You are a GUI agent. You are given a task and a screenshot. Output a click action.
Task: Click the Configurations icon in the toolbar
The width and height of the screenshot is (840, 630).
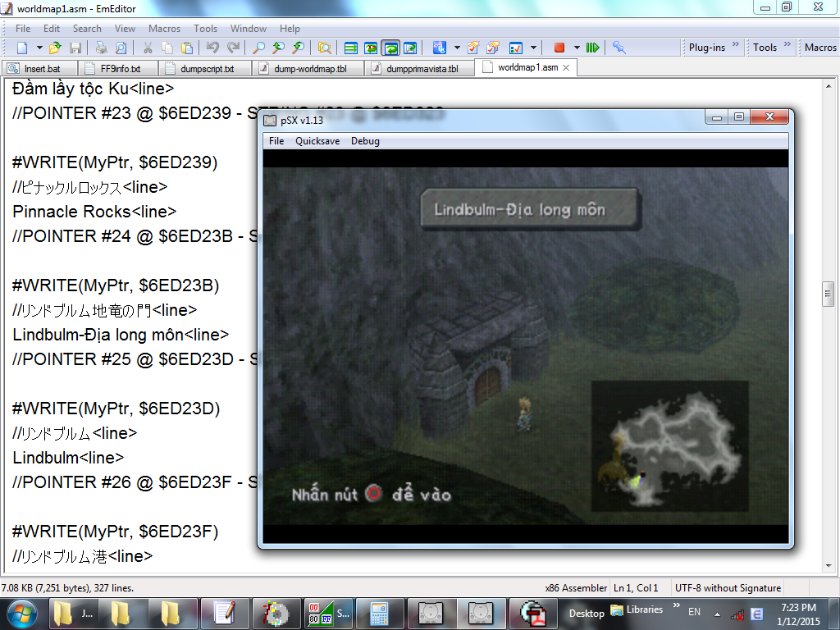coord(440,48)
